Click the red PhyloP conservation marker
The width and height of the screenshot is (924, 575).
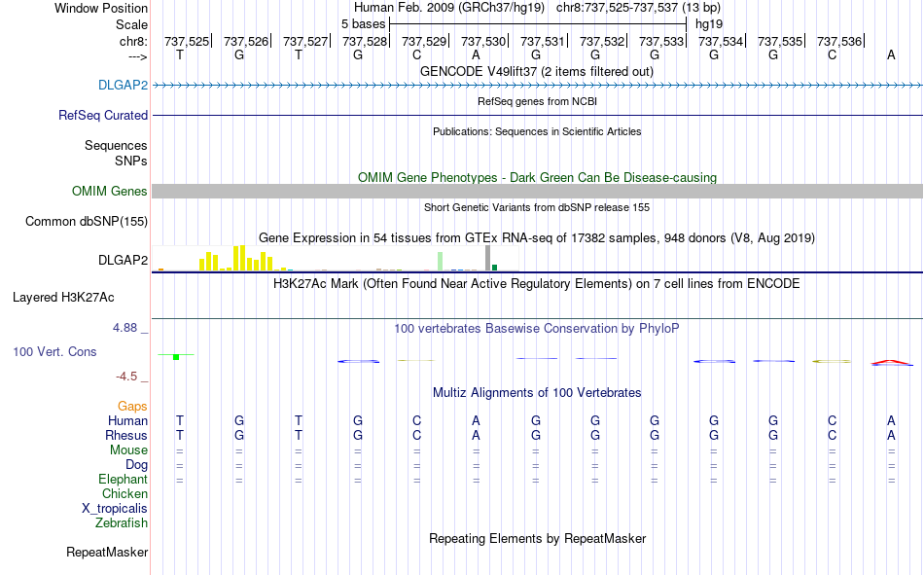pos(892,363)
